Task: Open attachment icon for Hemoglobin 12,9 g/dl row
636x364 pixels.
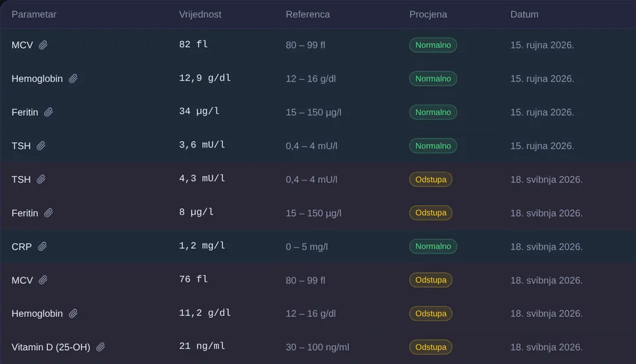Action: point(73,79)
